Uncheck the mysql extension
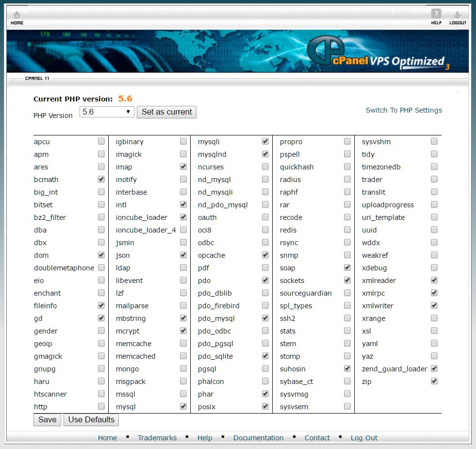Image resolution: width=476 pixels, height=449 pixels. pos(183,406)
